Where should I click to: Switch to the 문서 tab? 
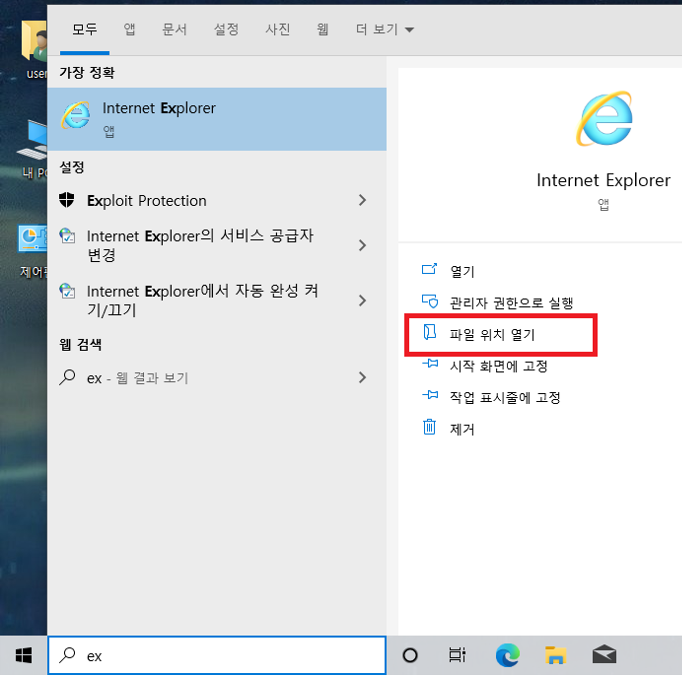tap(174, 29)
